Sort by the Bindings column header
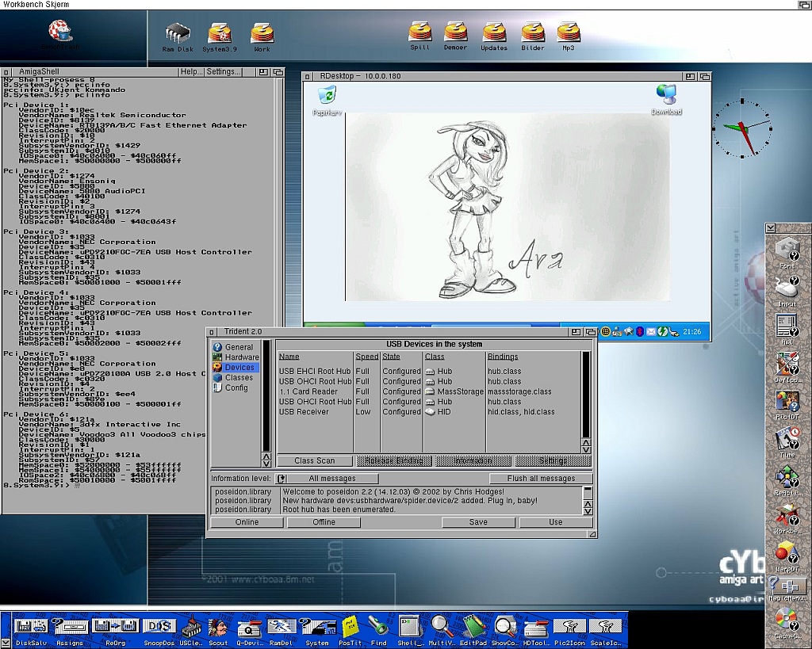Screen dimensions: 812x649 [502, 357]
